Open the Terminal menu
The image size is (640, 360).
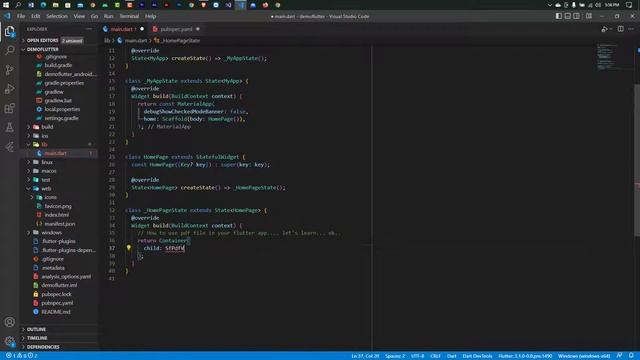pyautogui.click(x=129, y=16)
